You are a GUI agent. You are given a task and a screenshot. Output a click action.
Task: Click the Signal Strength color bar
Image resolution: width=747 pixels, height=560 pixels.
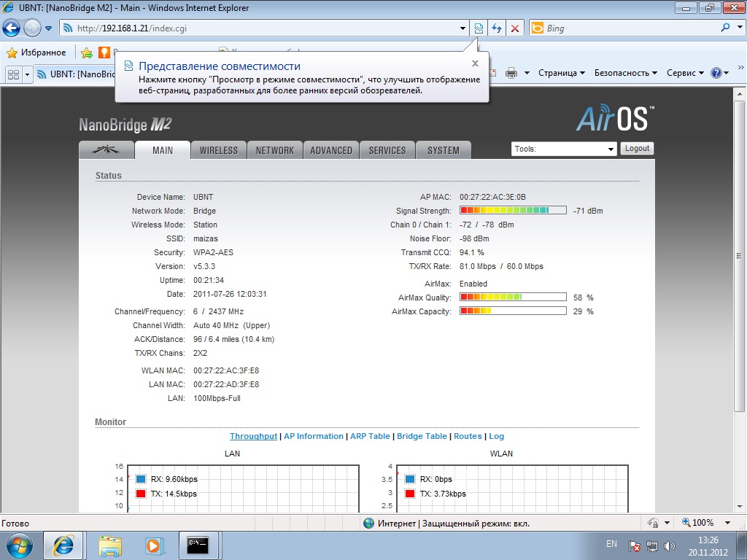(513, 210)
